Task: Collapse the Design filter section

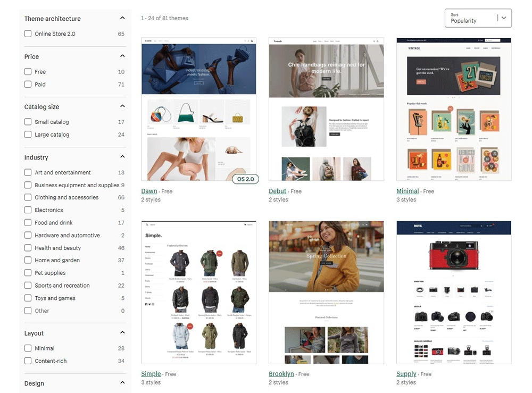Action: [x=122, y=383]
